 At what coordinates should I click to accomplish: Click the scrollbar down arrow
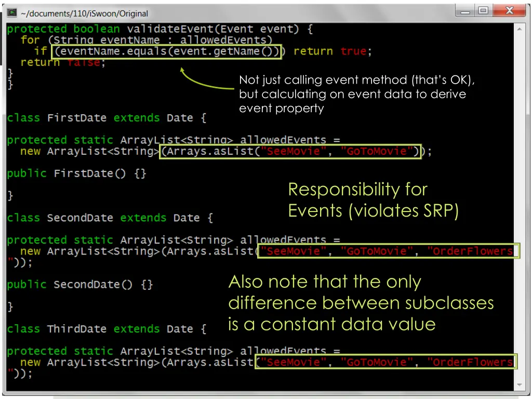(x=519, y=385)
